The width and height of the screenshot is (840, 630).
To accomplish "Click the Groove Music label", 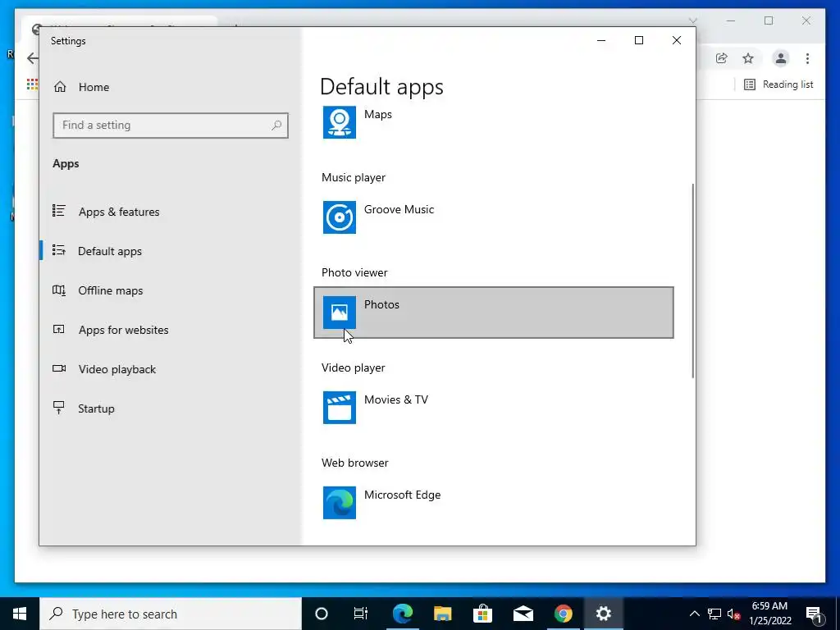I will click(x=399, y=209).
